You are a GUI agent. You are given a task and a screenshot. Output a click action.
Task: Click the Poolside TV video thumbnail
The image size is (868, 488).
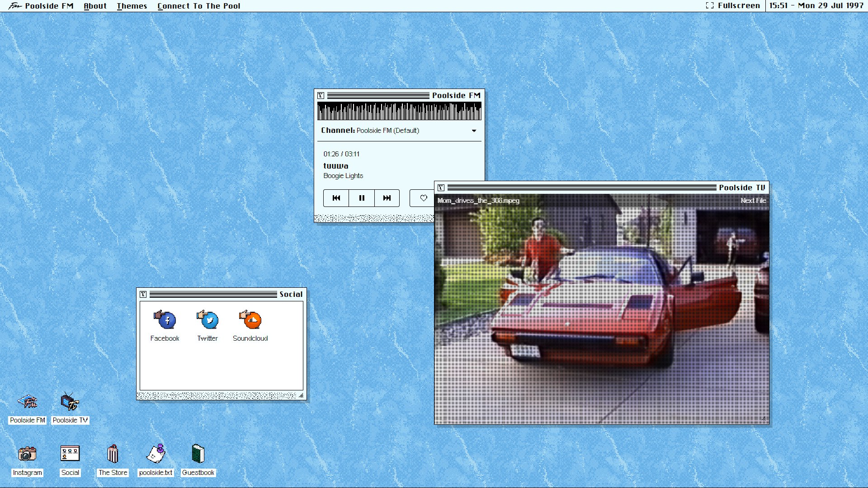point(602,310)
